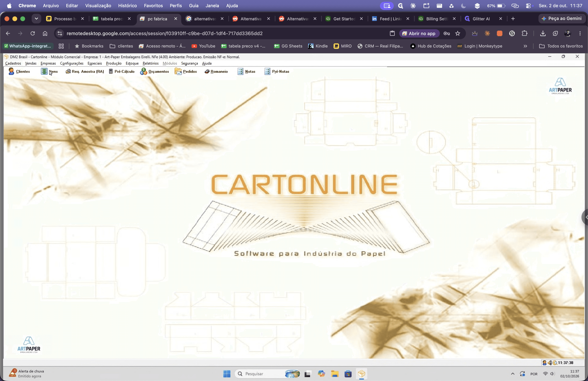Open Req. Amostra (RA) toolbar button
The image size is (588, 381).
coord(84,71)
